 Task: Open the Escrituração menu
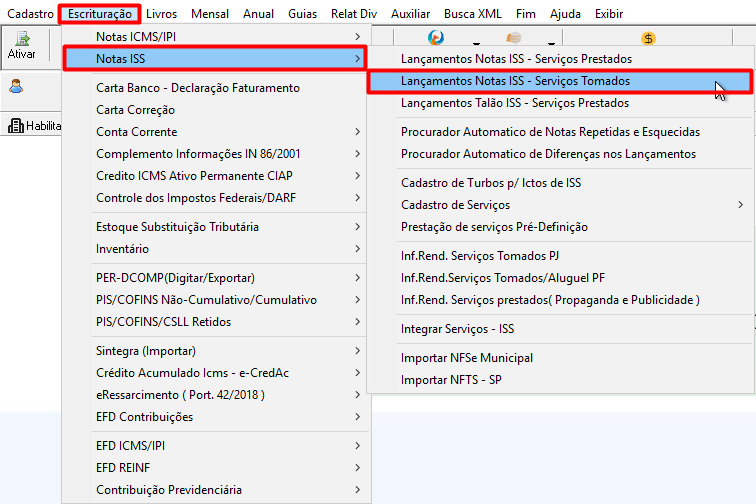click(100, 14)
